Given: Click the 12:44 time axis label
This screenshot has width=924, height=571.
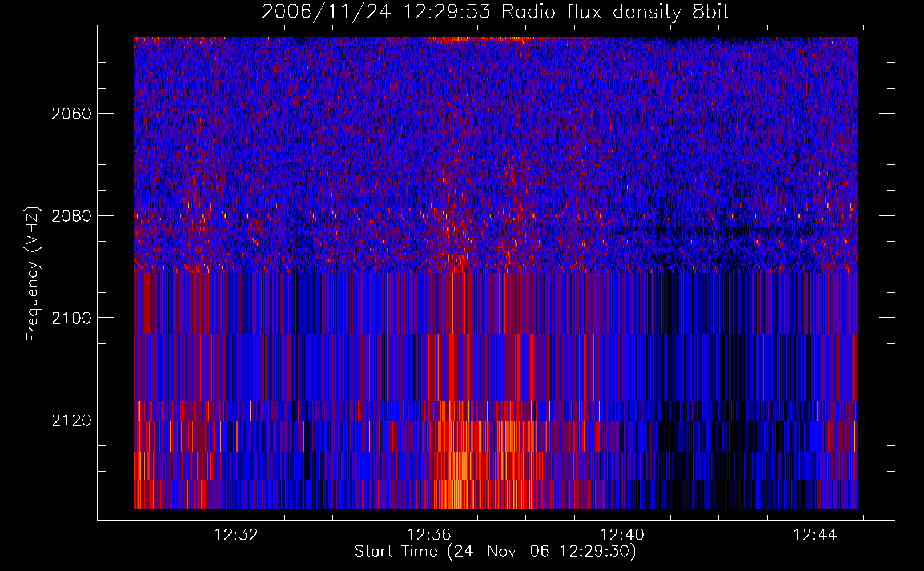Looking at the screenshot, I should pyautogui.click(x=815, y=535).
